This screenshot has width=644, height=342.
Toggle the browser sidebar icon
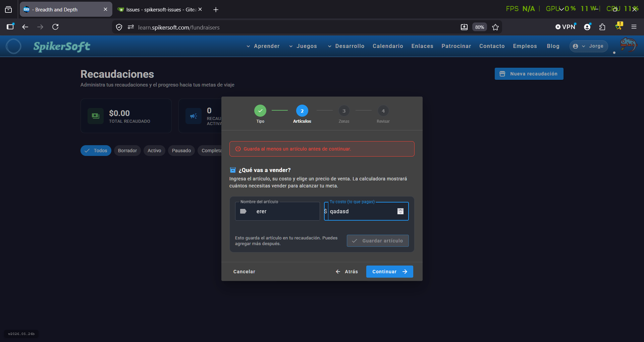click(10, 27)
